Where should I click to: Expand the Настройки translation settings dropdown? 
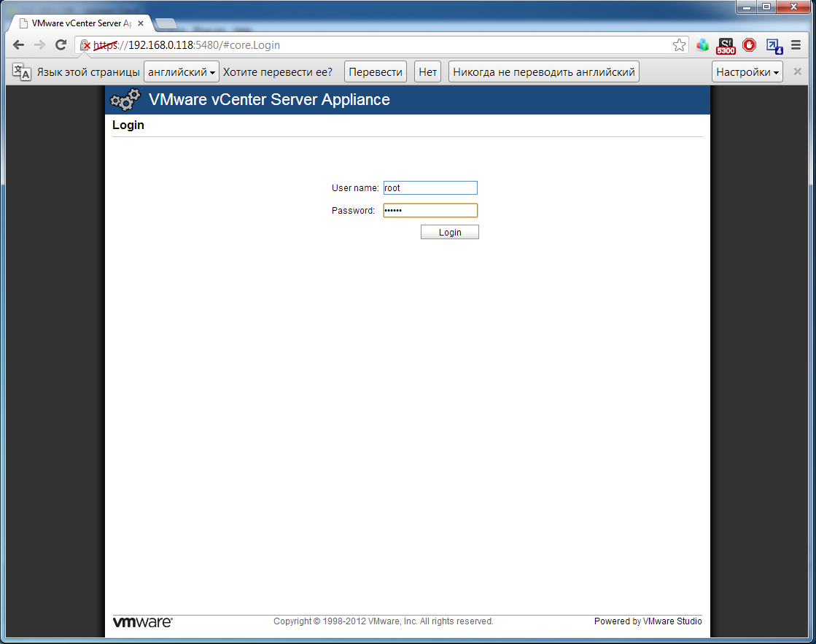(x=747, y=72)
